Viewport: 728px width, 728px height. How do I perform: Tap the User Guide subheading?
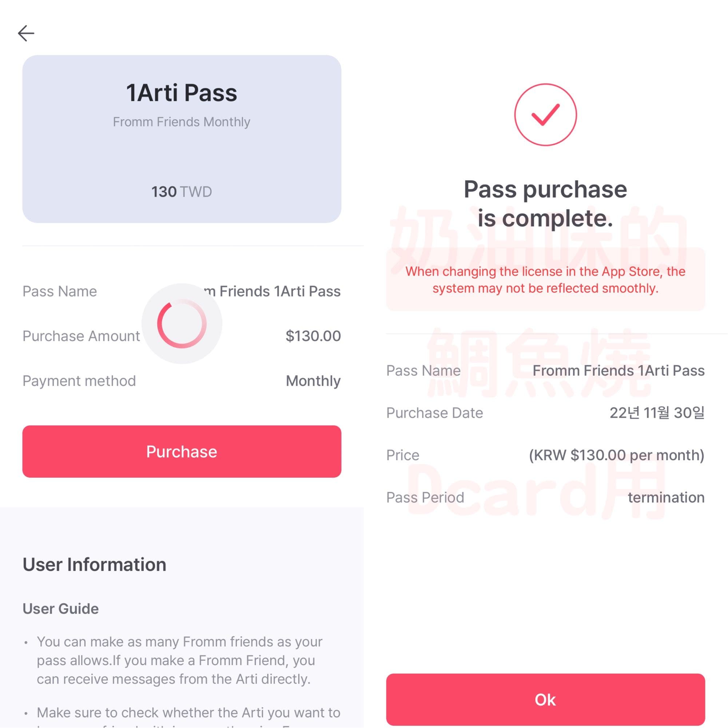click(61, 609)
